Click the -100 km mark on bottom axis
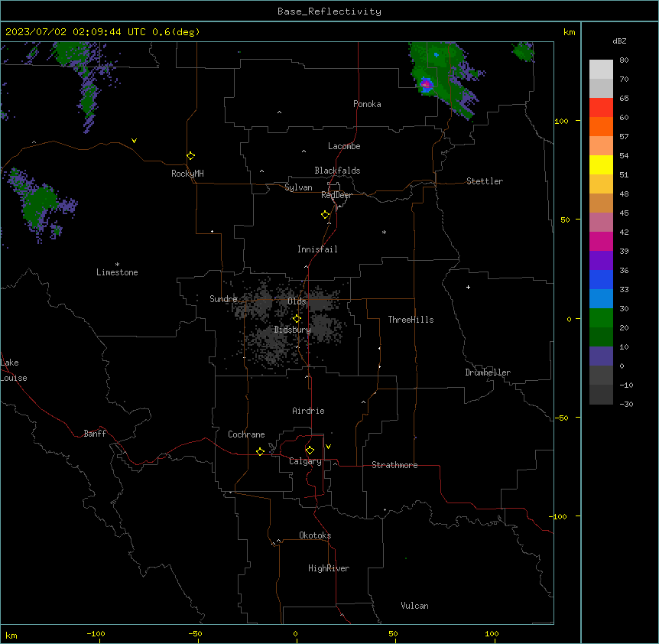Screen dimensions: 659x644 point(96,633)
